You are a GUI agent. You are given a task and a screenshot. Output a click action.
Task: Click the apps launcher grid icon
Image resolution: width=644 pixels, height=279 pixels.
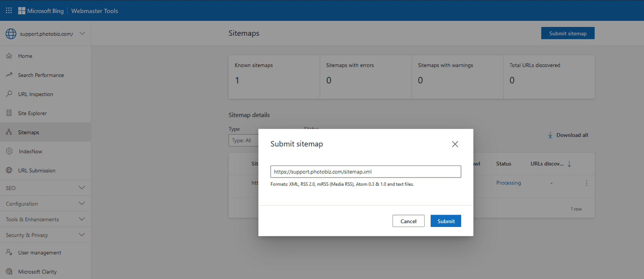click(8, 10)
